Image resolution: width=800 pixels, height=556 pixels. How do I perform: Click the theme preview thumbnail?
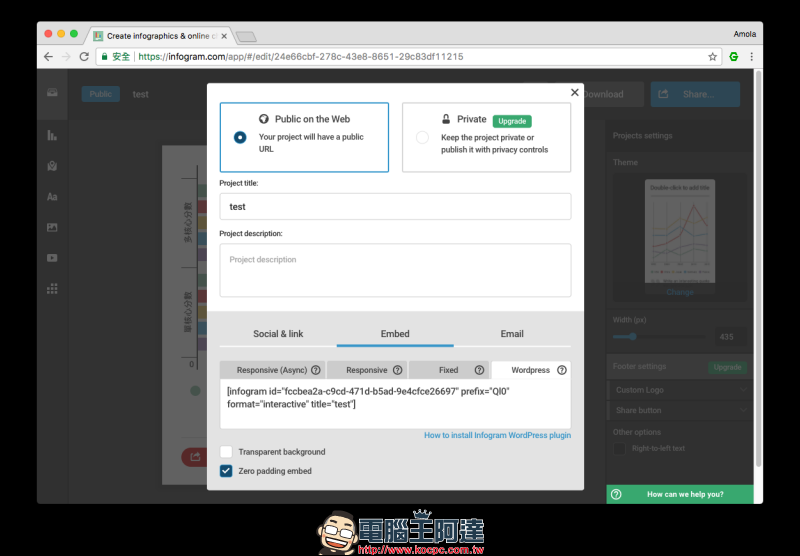[680, 231]
